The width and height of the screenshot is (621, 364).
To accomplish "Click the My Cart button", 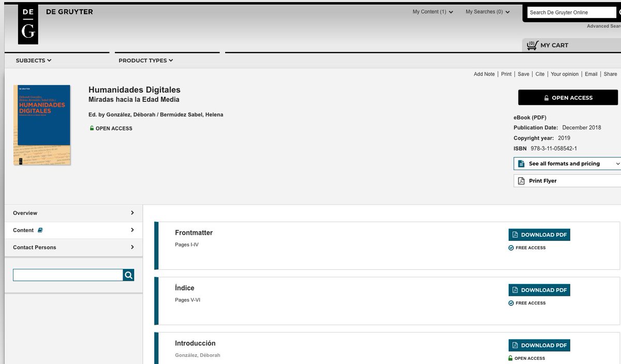I will click(571, 45).
